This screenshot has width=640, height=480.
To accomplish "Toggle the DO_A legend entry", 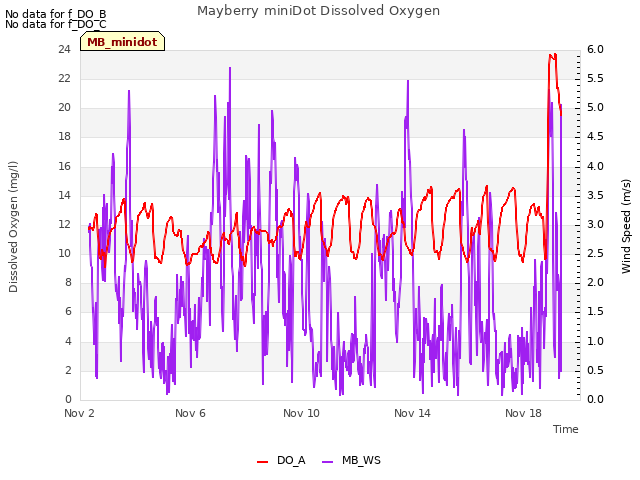I will pos(281,460).
